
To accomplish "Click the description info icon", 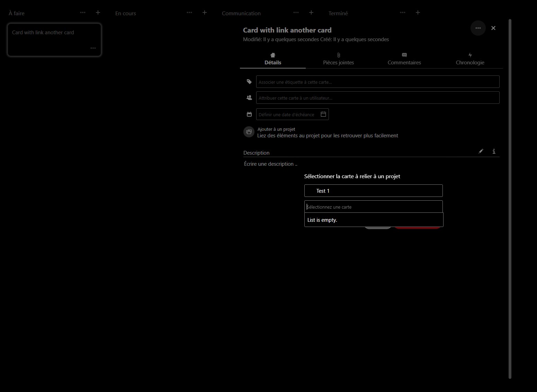I will click(494, 151).
